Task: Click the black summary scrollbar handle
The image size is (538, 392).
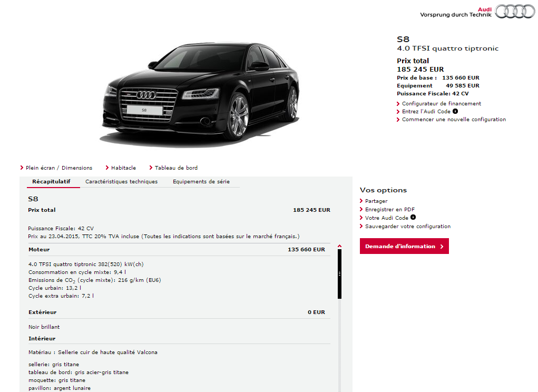Action: [x=340, y=273]
